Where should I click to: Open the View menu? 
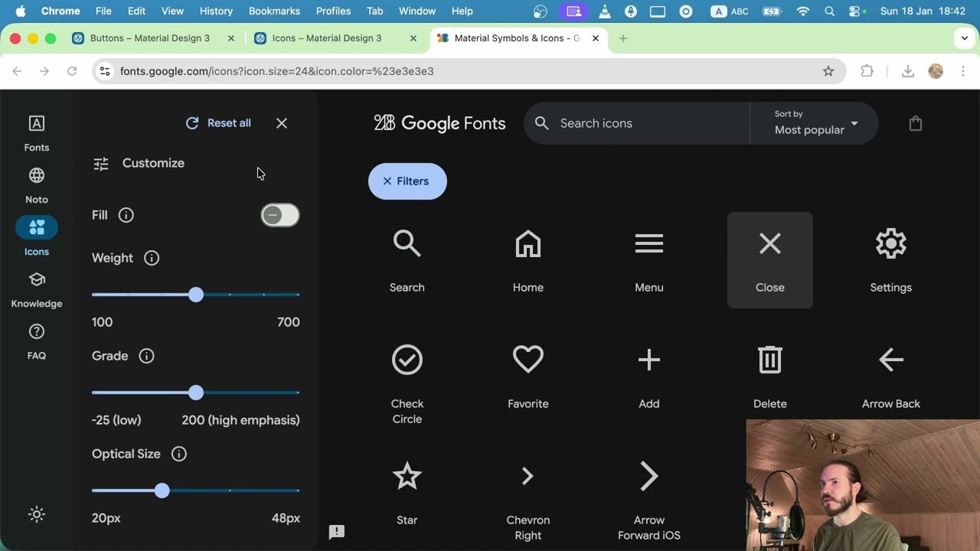click(x=172, y=11)
